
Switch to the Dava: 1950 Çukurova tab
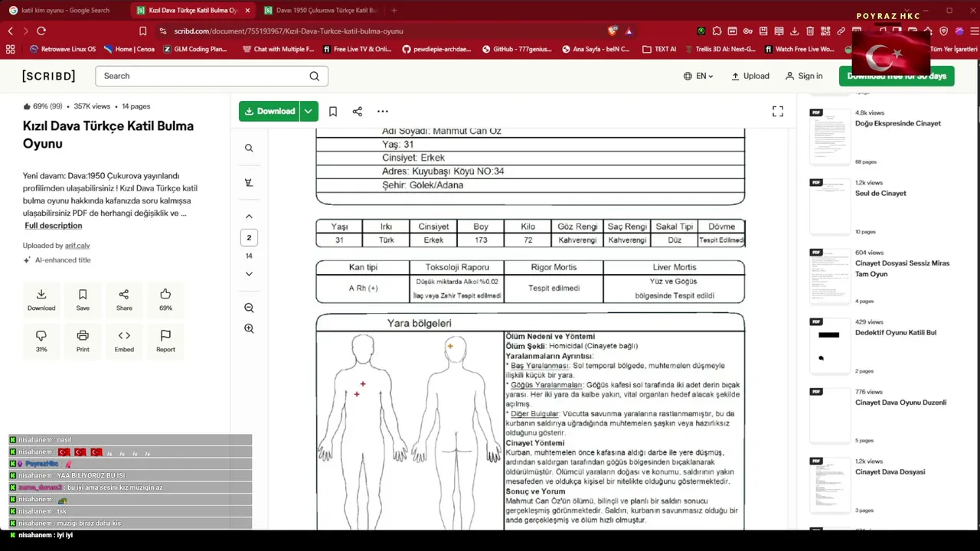(x=322, y=10)
